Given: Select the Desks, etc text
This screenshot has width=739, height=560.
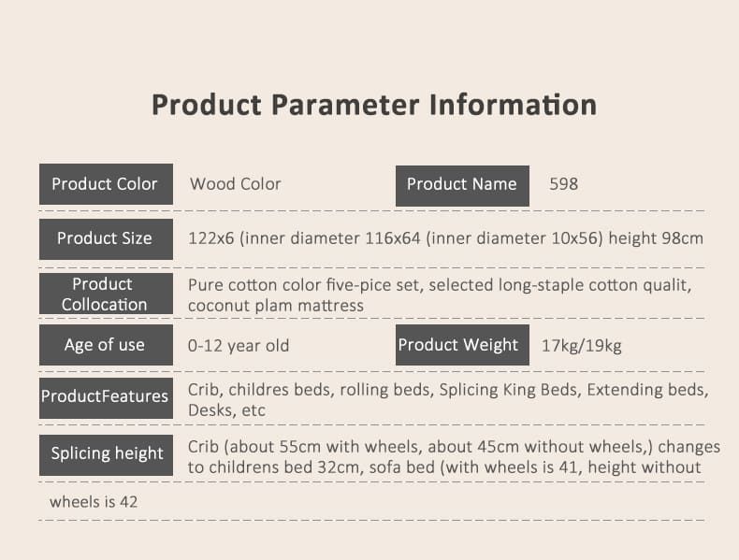Looking at the screenshot, I should click(x=226, y=410).
